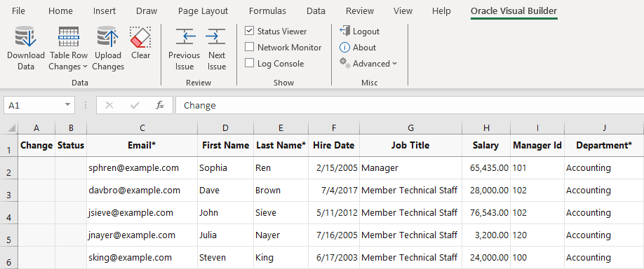The width and height of the screenshot is (644, 269).
Task: Open the Advanced dropdown menu
Action: coord(368,64)
